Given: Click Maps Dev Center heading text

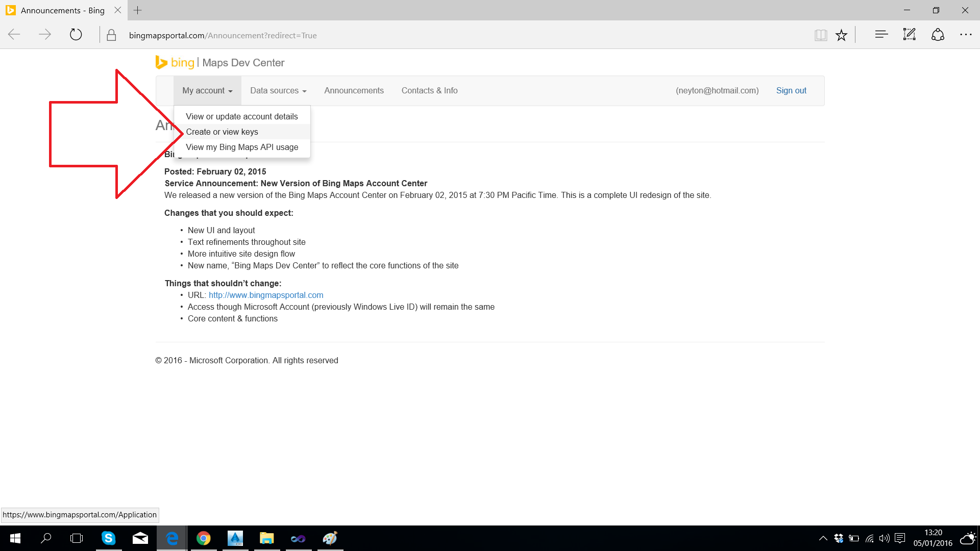Looking at the screenshot, I should 243,63.
